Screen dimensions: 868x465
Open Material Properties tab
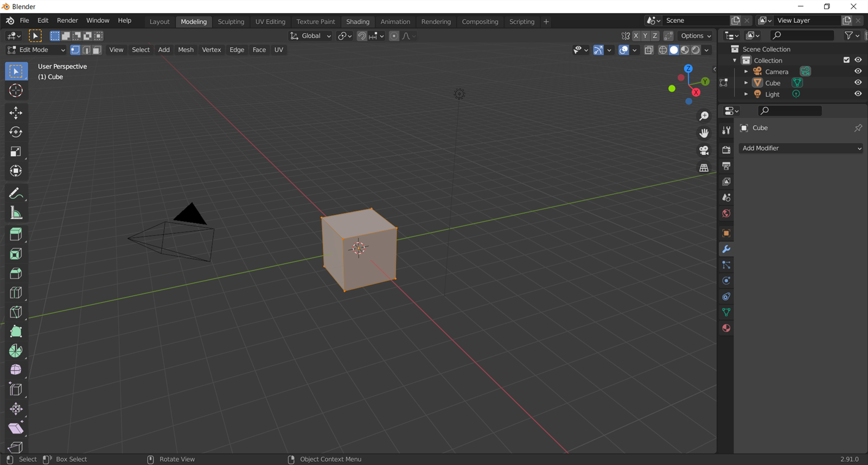pos(726,328)
